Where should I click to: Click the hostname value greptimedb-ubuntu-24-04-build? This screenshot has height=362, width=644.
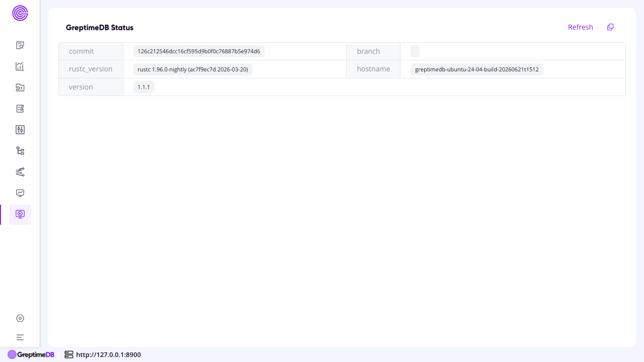pos(477,69)
